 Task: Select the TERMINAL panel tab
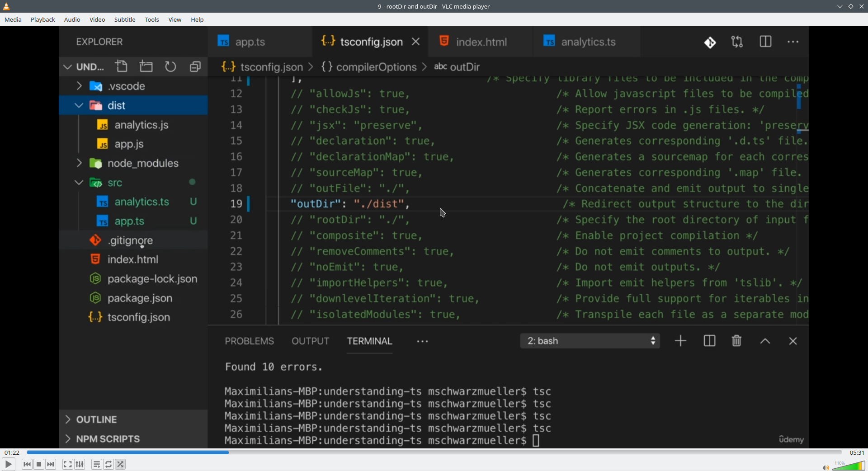(370, 341)
